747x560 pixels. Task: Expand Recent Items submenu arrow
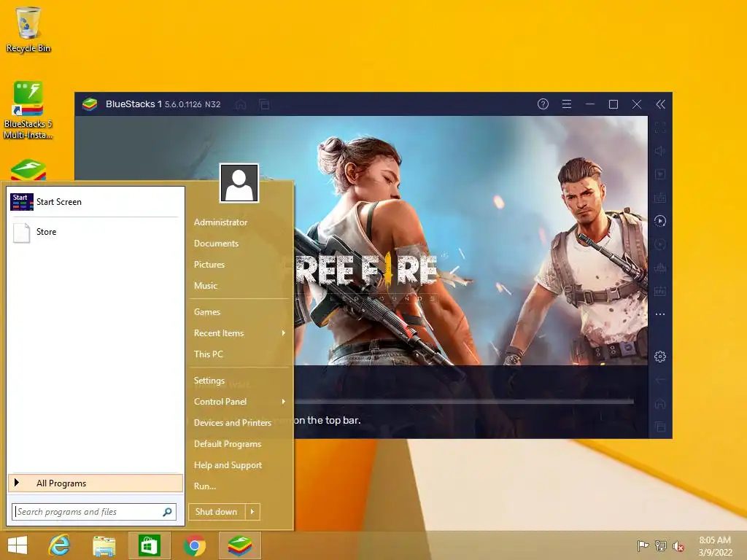pos(284,332)
